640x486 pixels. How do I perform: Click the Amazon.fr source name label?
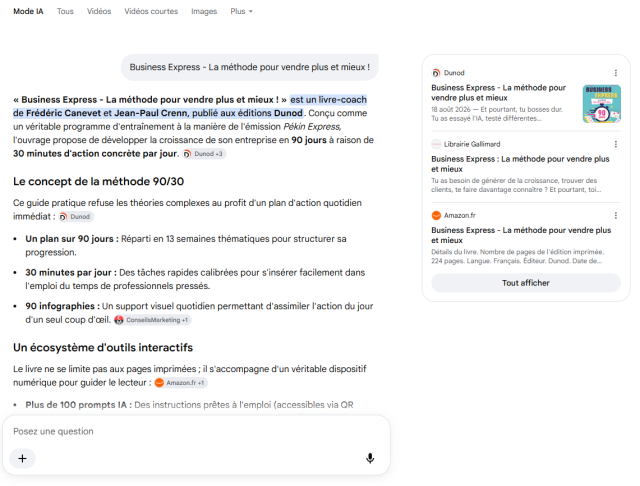tap(460, 215)
